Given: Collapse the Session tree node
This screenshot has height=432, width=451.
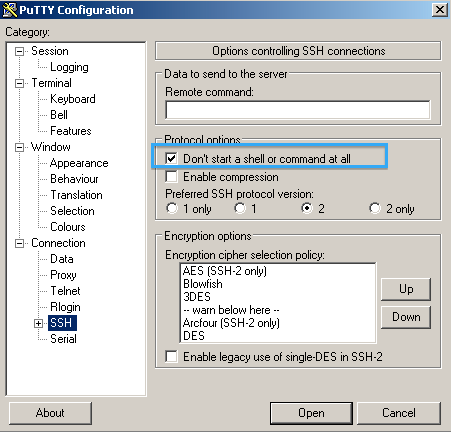Looking at the screenshot, I should 20,51.
